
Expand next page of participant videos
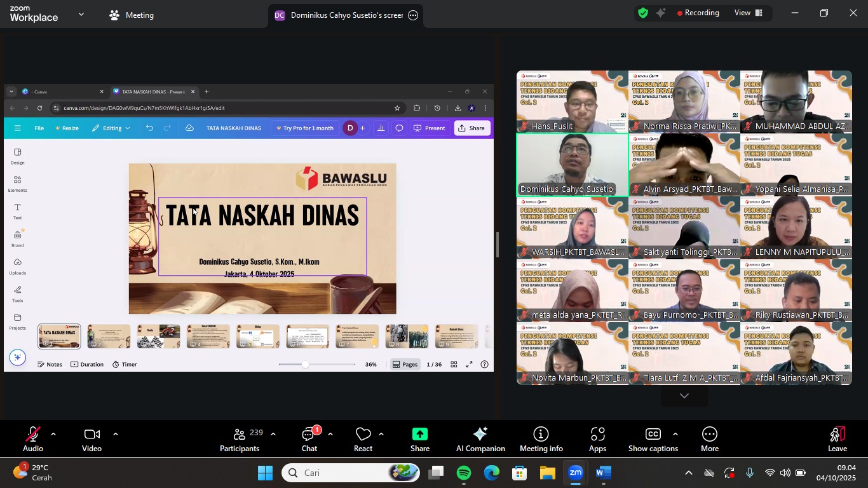tap(684, 396)
